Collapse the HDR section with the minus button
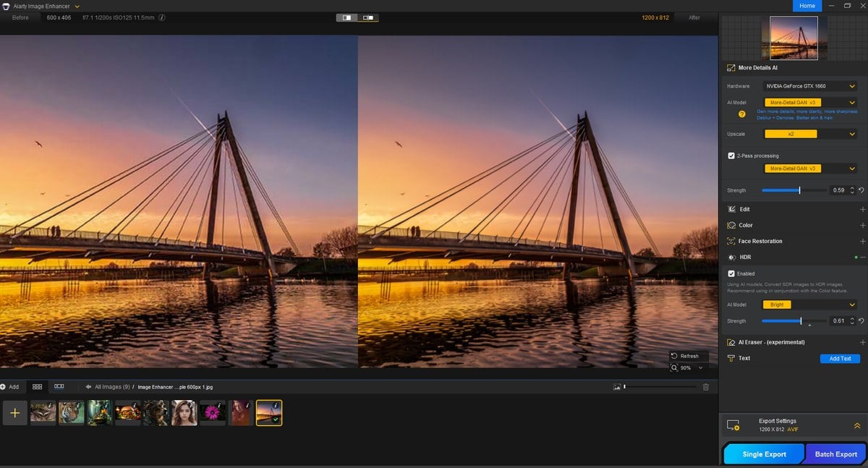This screenshot has width=868, height=468. [x=862, y=257]
